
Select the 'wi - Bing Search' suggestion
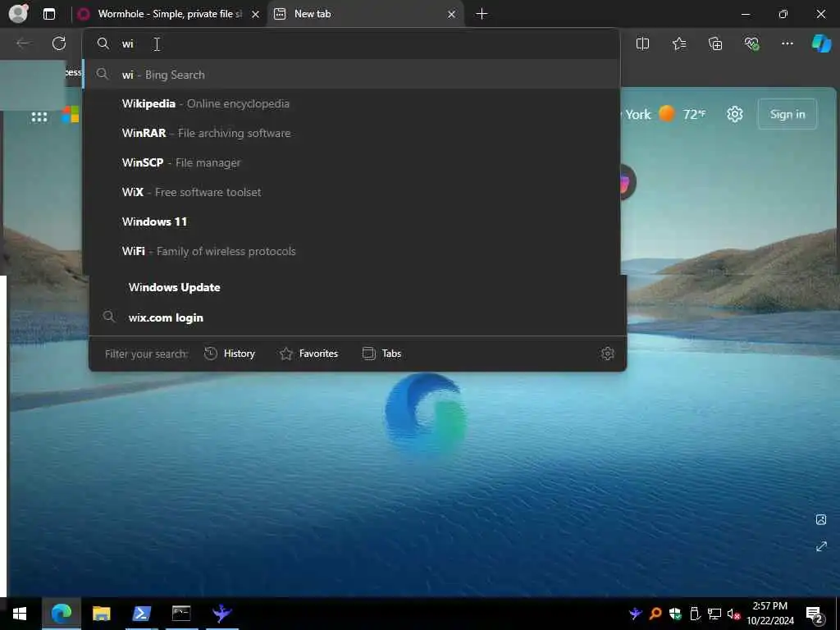(351, 75)
